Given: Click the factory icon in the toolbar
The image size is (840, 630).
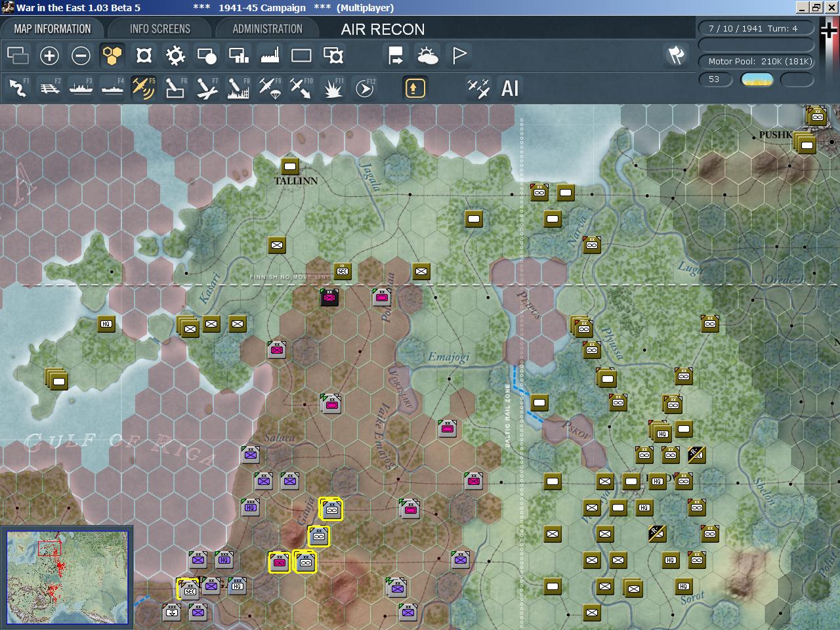Looking at the screenshot, I should [270, 56].
